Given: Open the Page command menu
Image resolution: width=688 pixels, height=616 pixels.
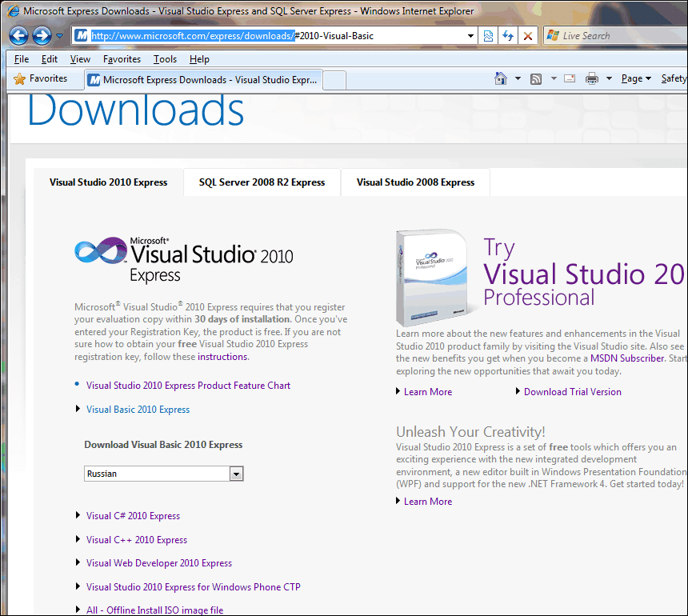Looking at the screenshot, I should [636, 78].
